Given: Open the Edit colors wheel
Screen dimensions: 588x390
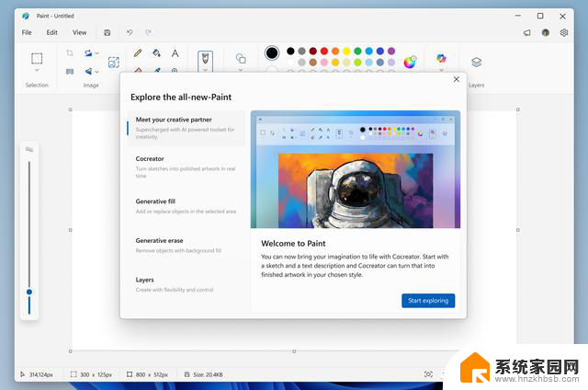Looking at the screenshot, I should tap(410, 62).
